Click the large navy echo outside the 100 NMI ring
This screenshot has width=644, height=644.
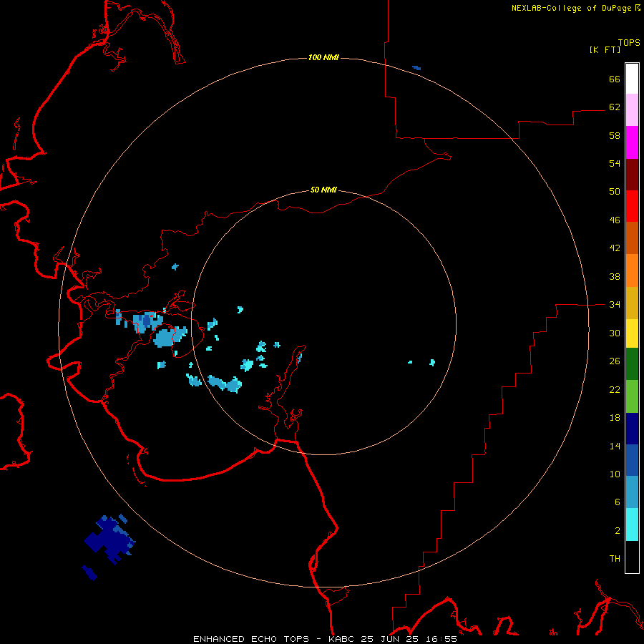click(109, 538)
